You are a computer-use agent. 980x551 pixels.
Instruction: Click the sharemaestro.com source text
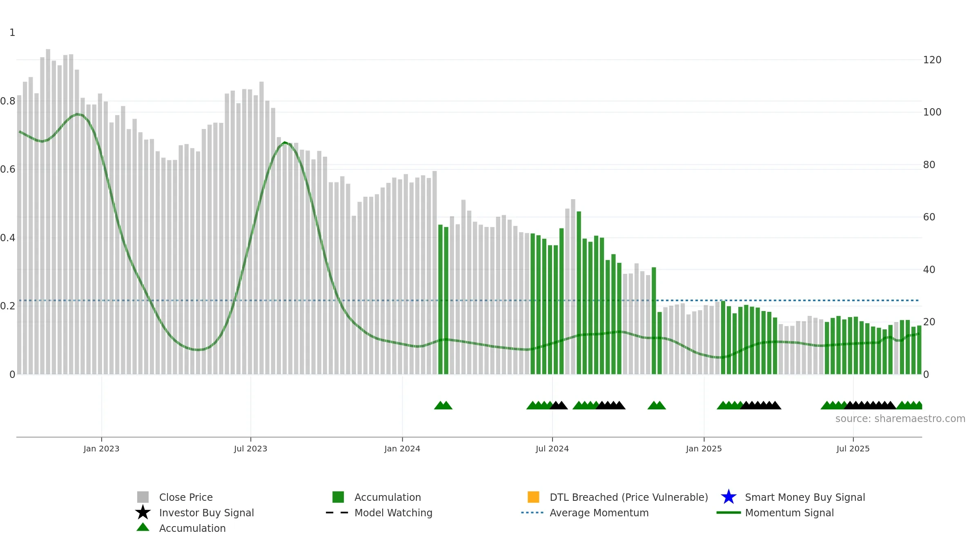[900, 419]
